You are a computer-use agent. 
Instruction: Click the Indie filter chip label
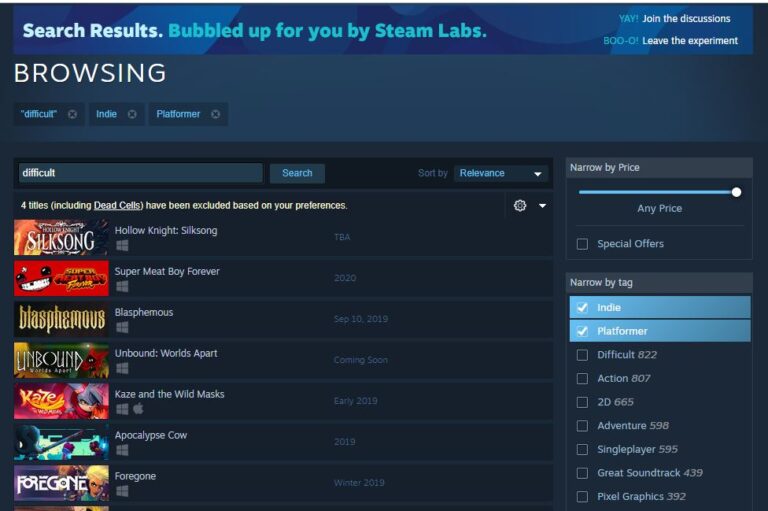[106, 114]
